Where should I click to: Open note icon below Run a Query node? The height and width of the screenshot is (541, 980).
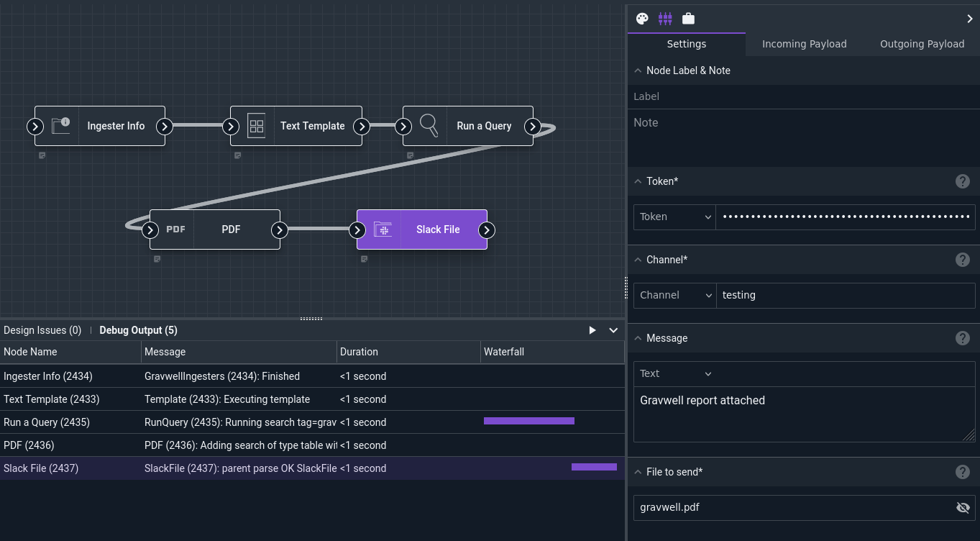[x=411, y=155]
